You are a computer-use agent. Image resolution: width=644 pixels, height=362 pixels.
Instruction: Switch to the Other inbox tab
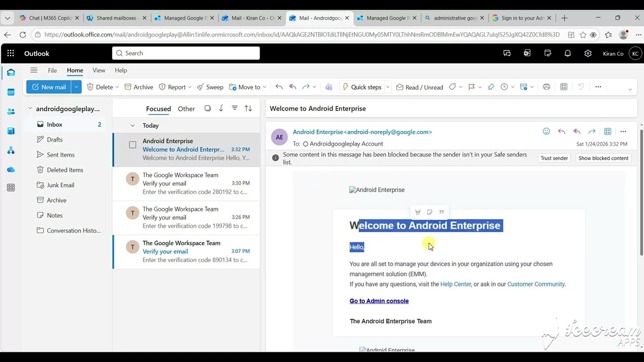186,109
